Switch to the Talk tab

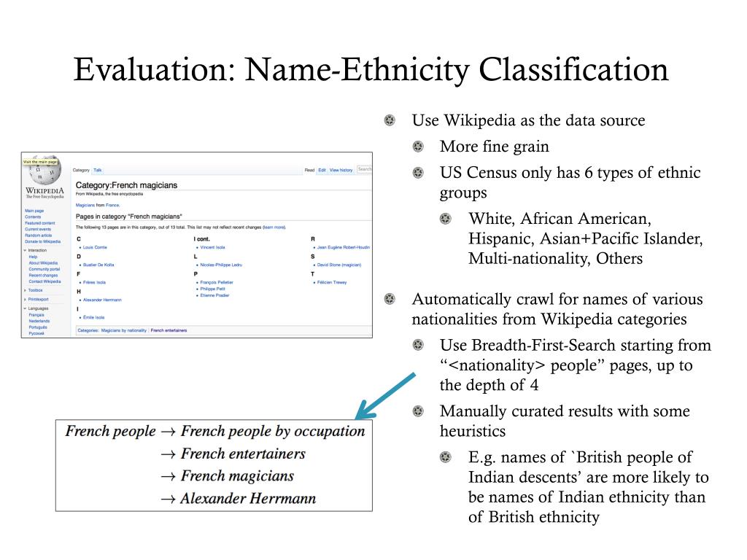coord(98,170)
